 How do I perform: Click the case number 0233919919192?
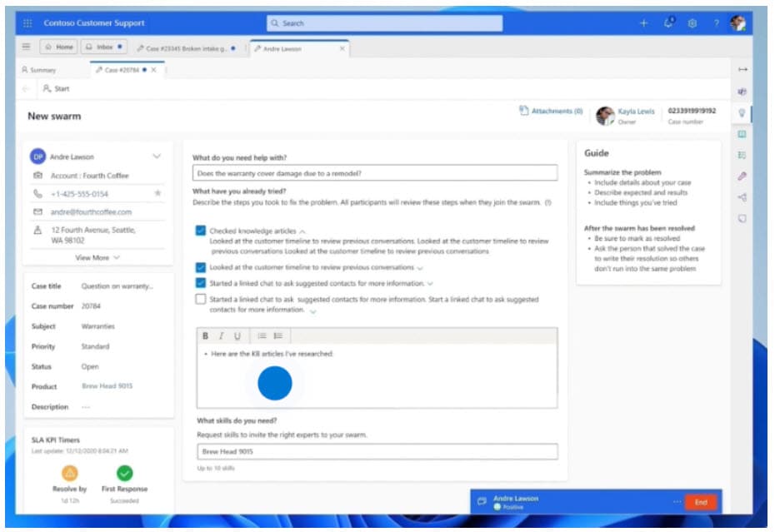click(692, 111)
